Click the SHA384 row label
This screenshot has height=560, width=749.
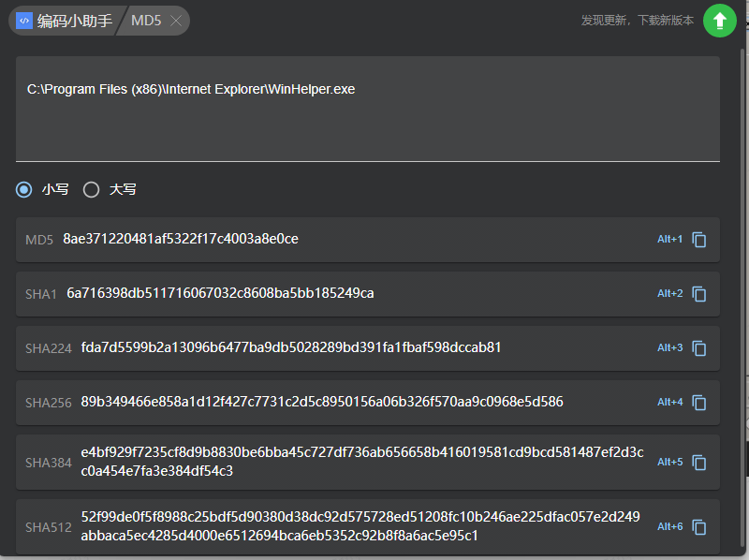coord(49,463)
